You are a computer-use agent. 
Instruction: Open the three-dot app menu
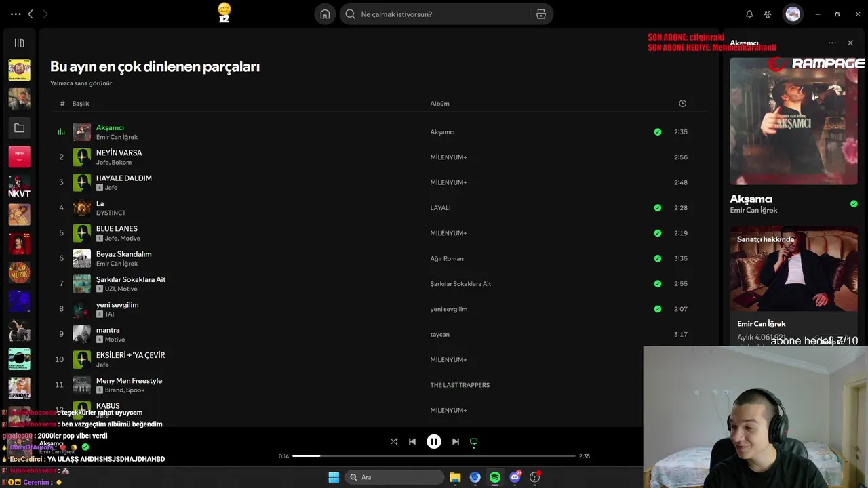click(15, 14)
